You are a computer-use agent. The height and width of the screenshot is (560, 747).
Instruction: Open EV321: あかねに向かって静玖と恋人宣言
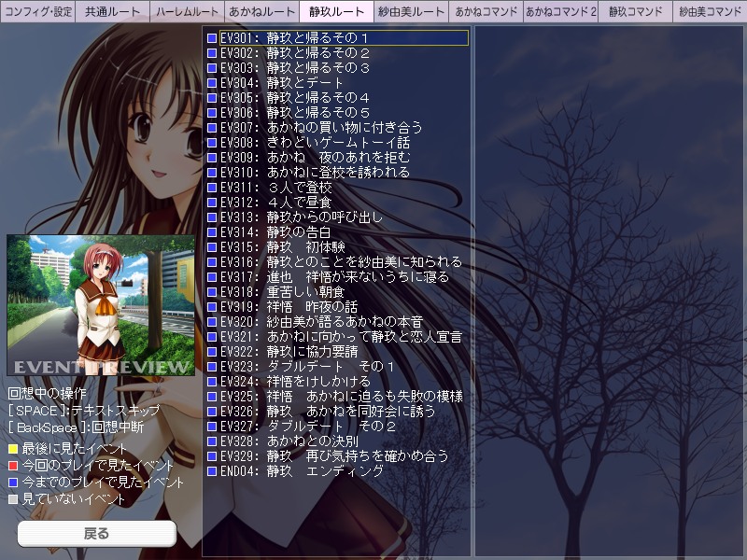[x=341, y=337]
